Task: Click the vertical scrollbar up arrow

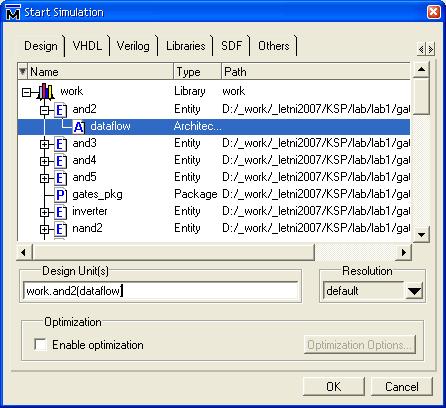Action: click(421, 70)
